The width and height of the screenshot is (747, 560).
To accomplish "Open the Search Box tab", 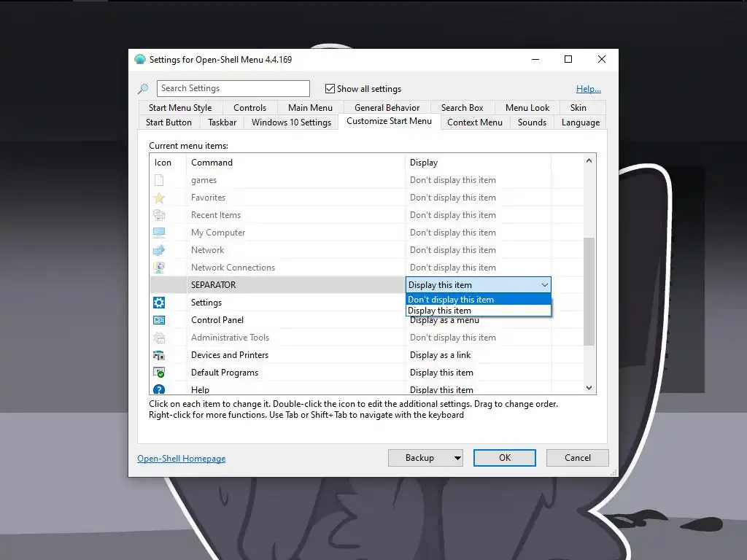I will tap(462, 108).
